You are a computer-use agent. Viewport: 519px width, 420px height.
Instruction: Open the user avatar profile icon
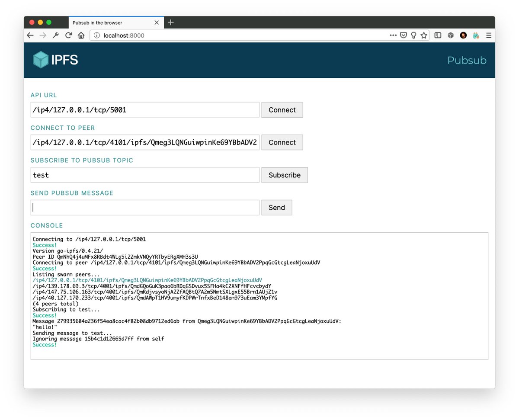click(463, 35)
